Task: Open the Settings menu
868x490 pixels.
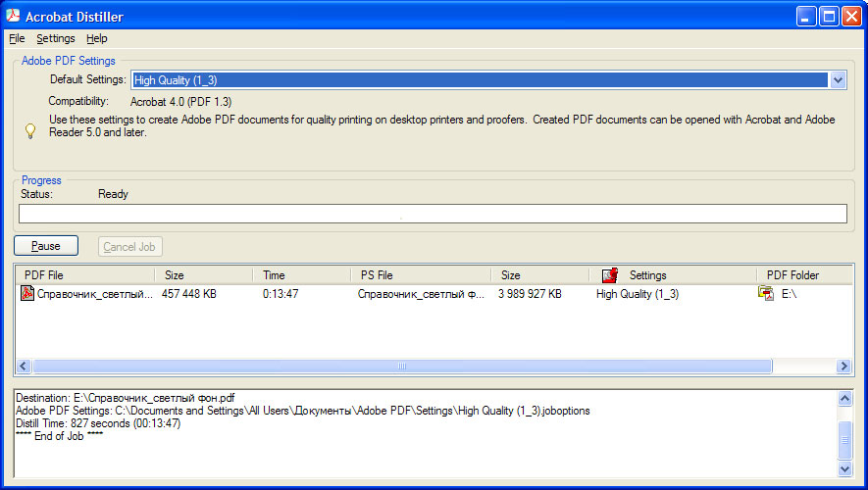Action: pos(55,38)
